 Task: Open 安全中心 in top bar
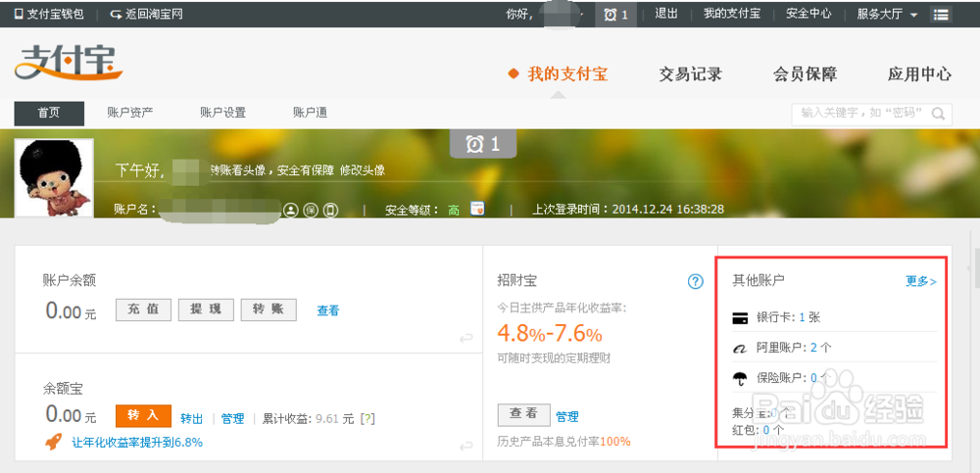tap(808, 13)
